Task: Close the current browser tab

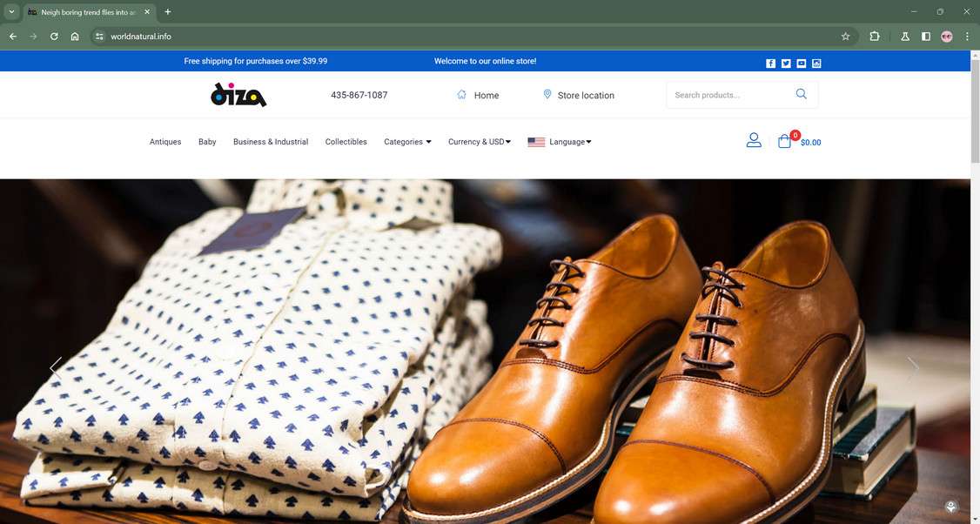Action: click(x=147, y=12)
